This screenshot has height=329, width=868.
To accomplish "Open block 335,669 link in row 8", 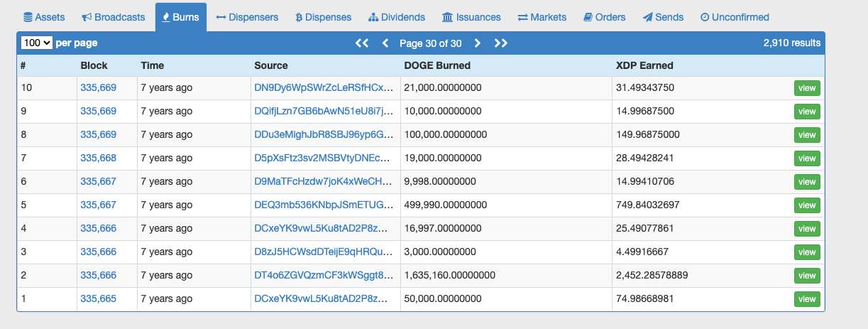I will [x=99, y=135].
